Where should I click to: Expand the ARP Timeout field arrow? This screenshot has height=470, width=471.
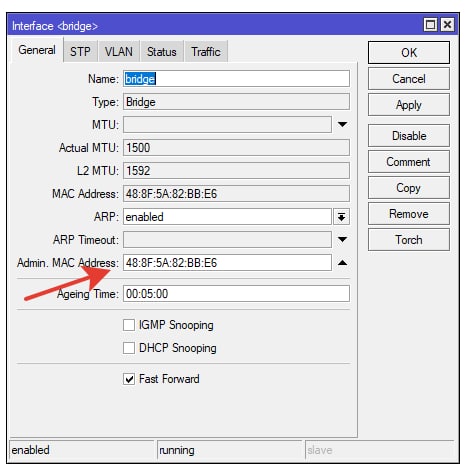point(342,239)
